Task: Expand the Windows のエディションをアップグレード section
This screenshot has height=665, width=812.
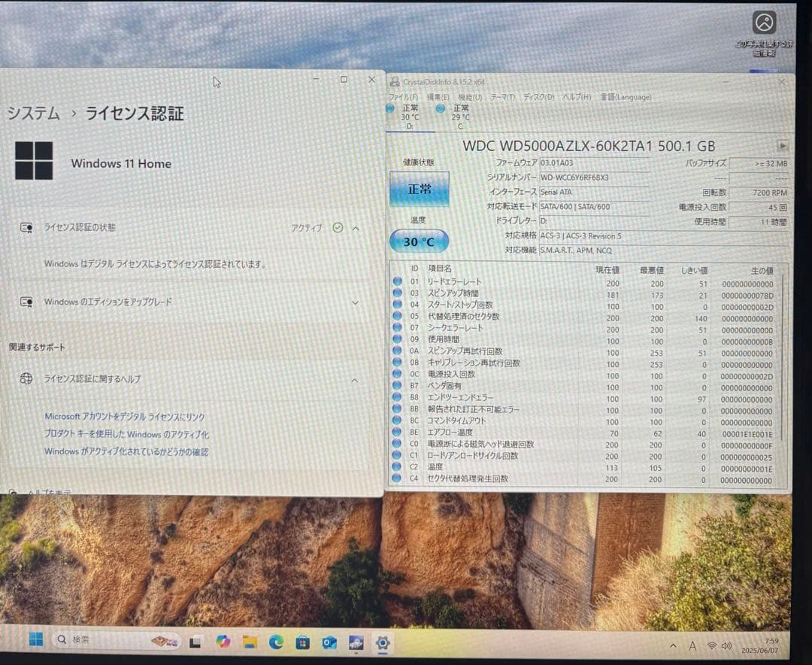Action: point(355,302)
